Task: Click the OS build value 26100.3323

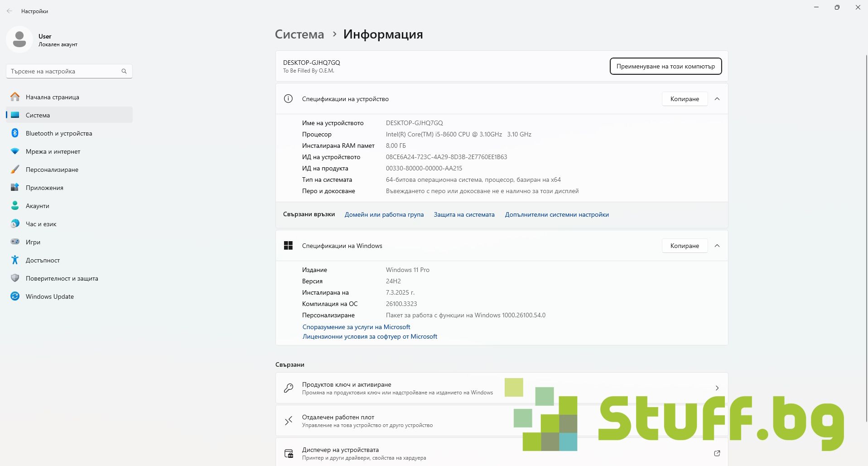Action: (401, 304)
